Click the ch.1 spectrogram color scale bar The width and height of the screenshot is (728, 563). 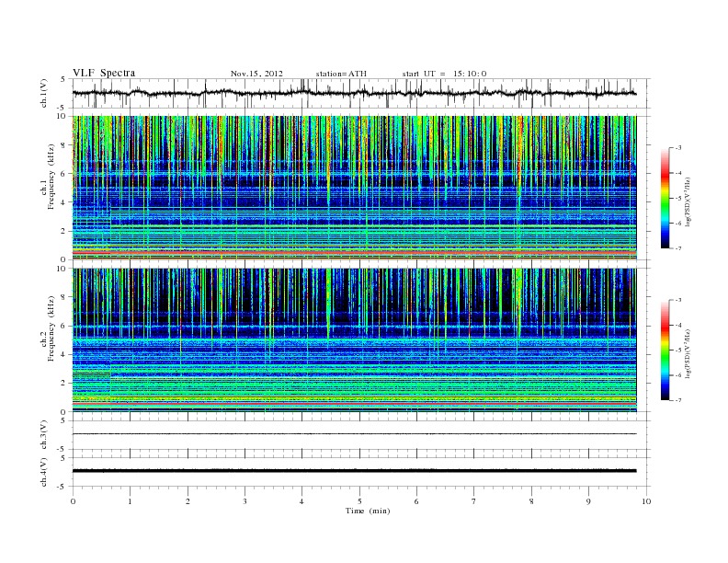pyautogui.click(x=665, y=198)
